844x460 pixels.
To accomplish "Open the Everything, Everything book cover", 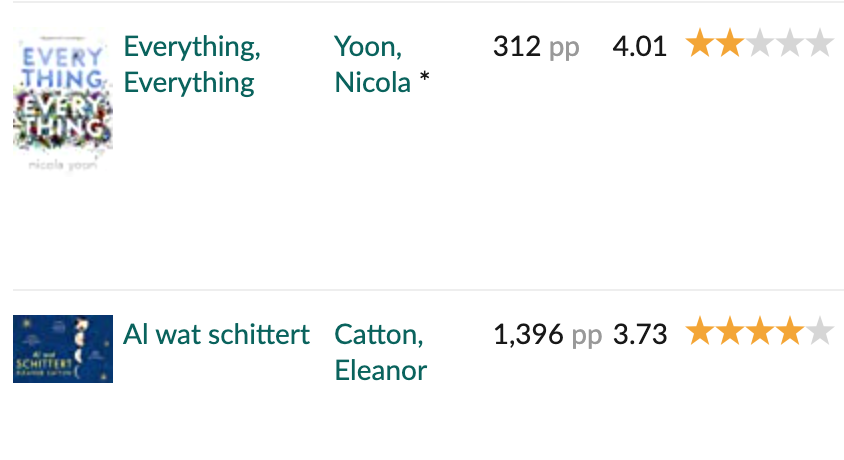I will coord(62,107).
